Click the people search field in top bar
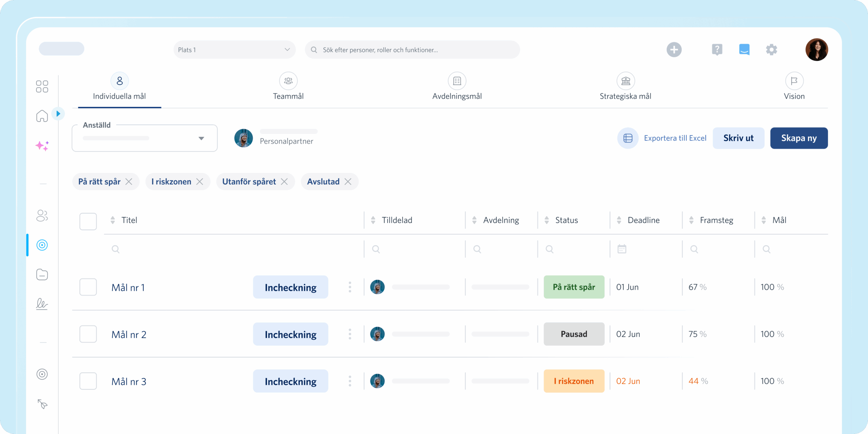868x434 pixels. tap(412, 50)
